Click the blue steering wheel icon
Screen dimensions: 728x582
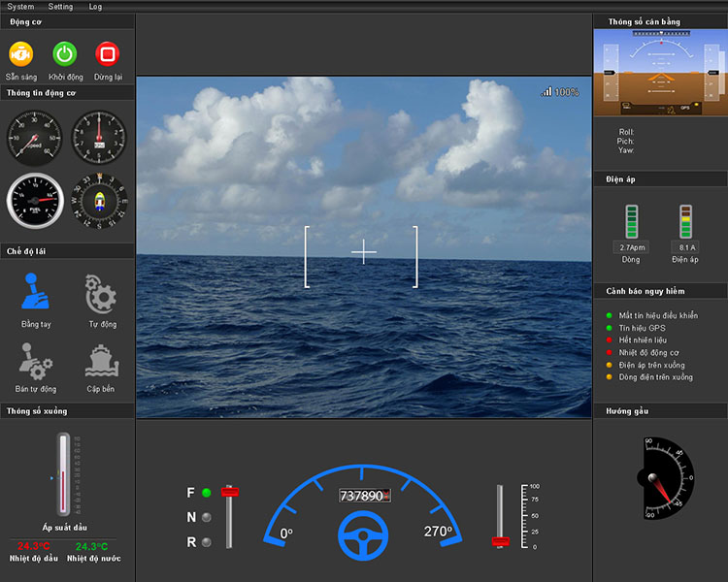click(363, 535)
